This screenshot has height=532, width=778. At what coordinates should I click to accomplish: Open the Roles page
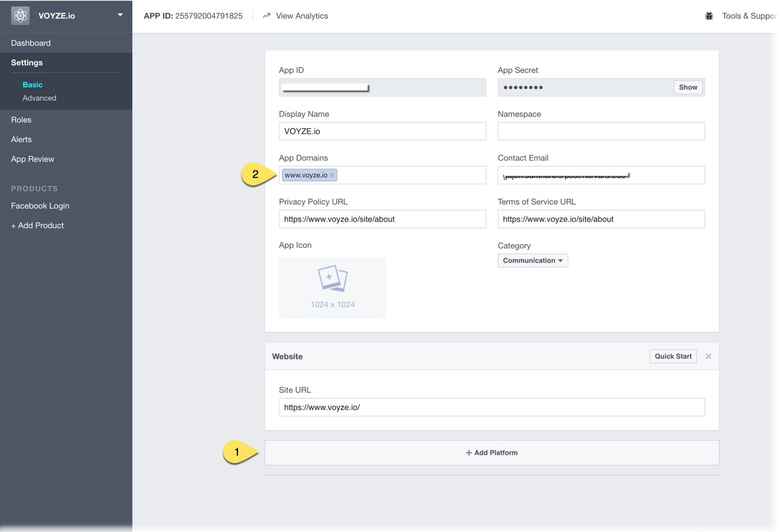pyautogui.click(x=21, y=120)
